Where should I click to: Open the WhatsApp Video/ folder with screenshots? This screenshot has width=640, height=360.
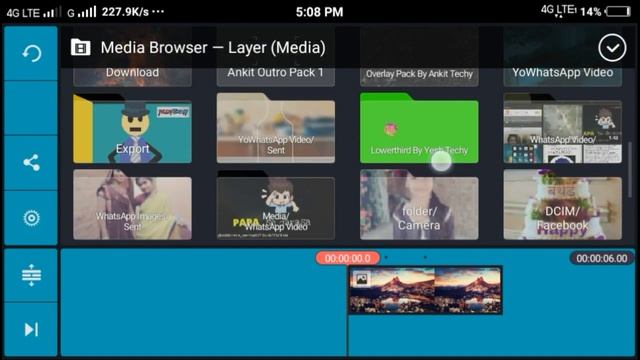coord(562,128)
